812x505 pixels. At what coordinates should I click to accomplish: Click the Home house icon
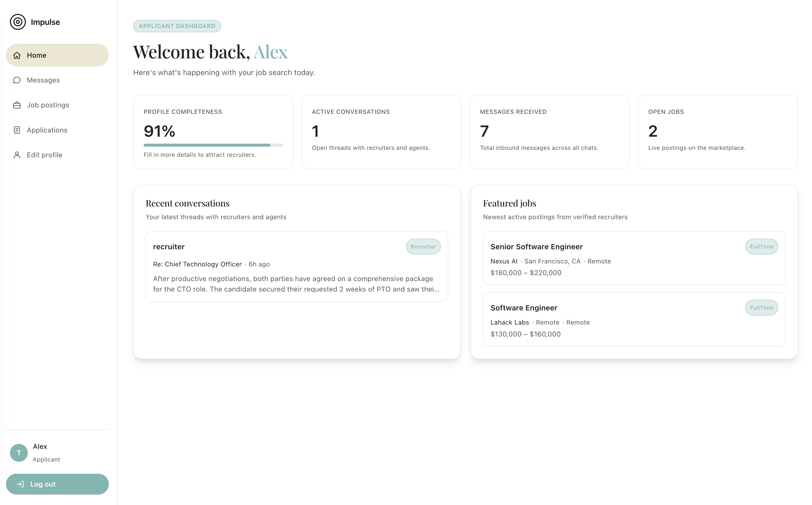(17, 55)
